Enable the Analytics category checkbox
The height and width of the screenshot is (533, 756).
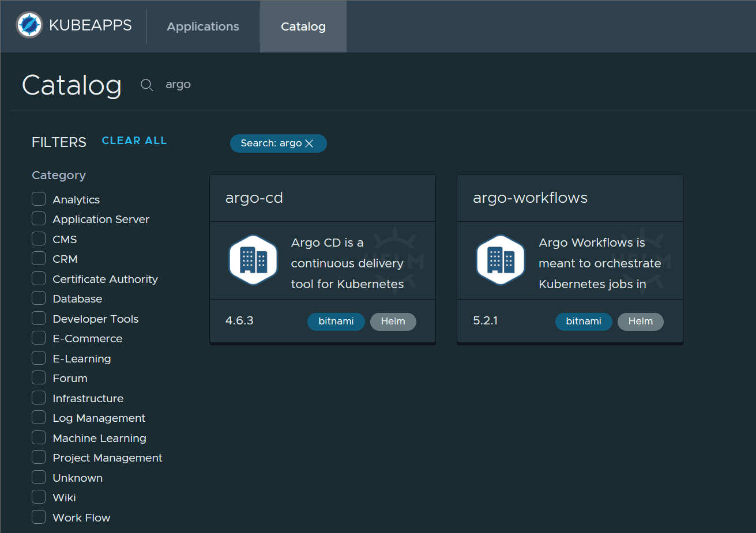[39, 199]
